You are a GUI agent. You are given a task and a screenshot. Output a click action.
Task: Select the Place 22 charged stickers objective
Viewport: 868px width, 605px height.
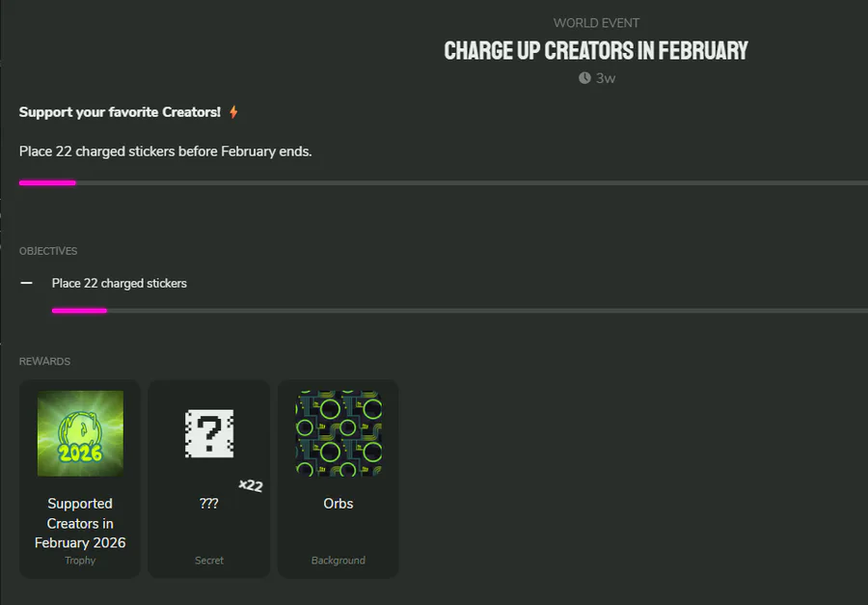click(120, 284)
